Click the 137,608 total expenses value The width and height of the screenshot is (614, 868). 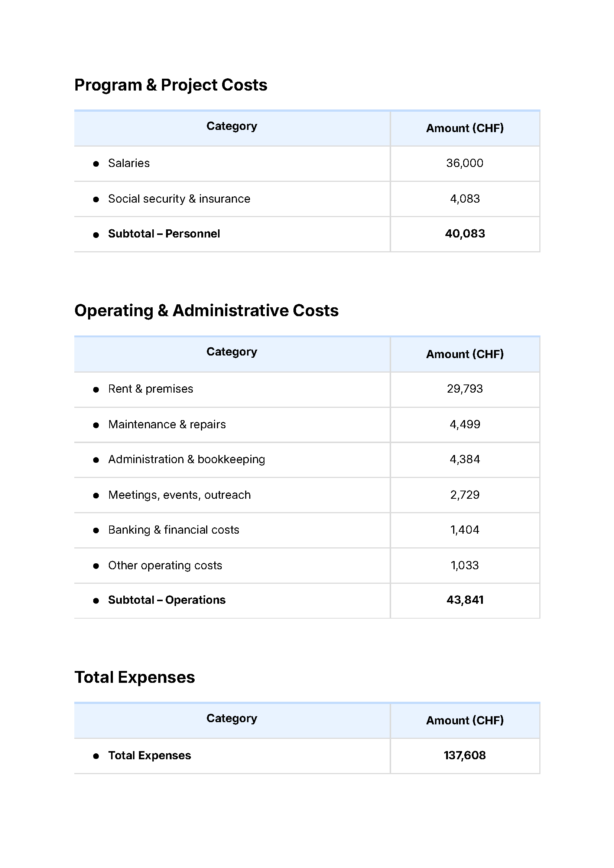pos(465,755)
